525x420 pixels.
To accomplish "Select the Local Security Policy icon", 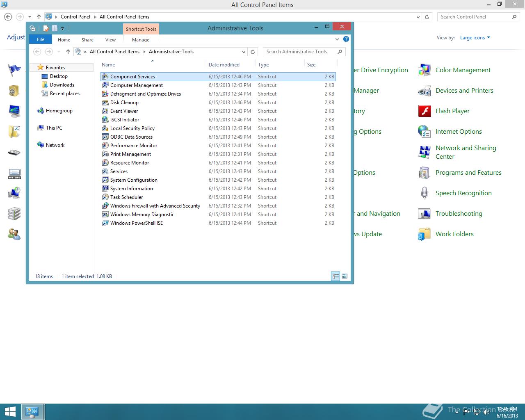I will (105, 128).
